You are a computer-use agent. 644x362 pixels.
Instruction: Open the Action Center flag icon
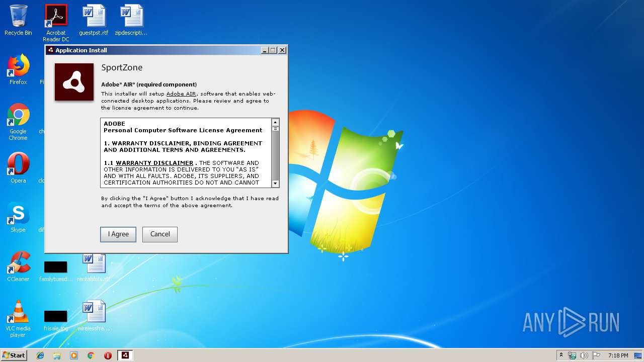point(596,355)
